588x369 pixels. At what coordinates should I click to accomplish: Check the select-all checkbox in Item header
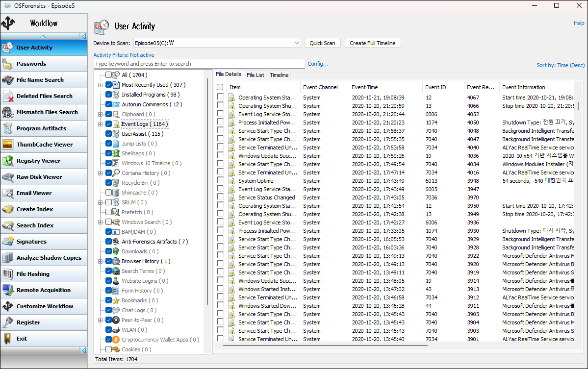click(x=220, y=87)
